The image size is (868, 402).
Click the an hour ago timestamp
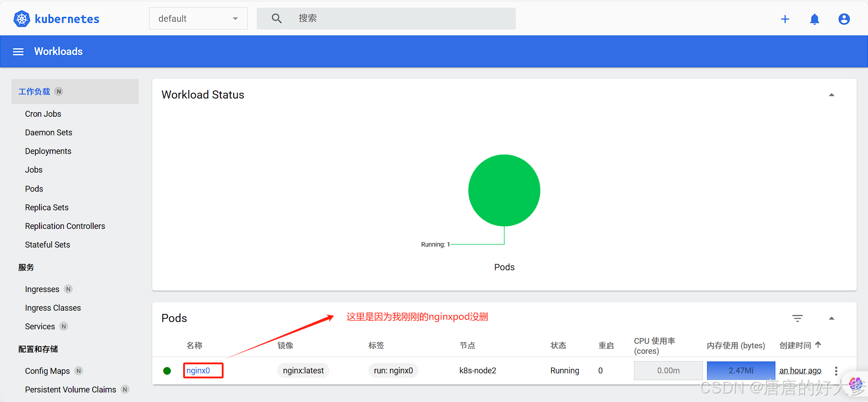click(800, 371)
